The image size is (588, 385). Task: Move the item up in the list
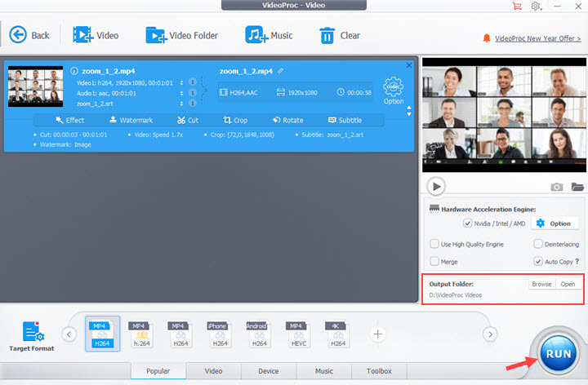pos(409,108)
